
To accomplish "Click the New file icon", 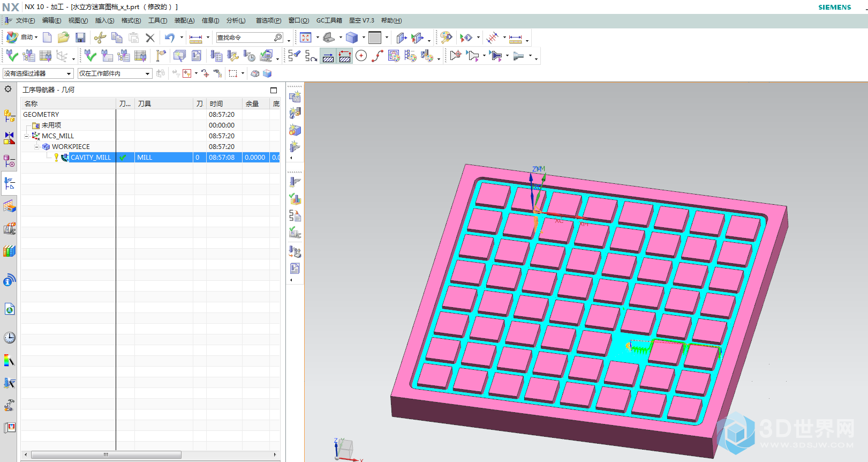I will (47, 38).
